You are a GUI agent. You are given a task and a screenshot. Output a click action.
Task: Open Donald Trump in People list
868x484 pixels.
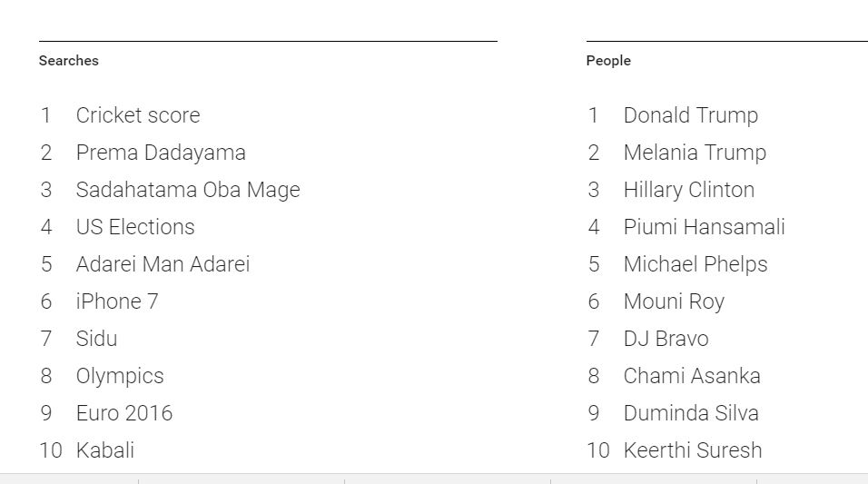tap(690, 115)
